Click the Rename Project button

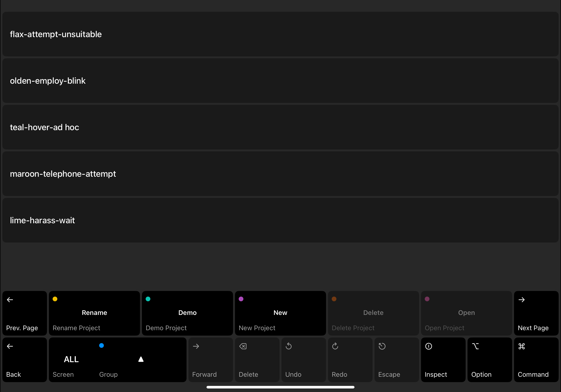[94, 313]
